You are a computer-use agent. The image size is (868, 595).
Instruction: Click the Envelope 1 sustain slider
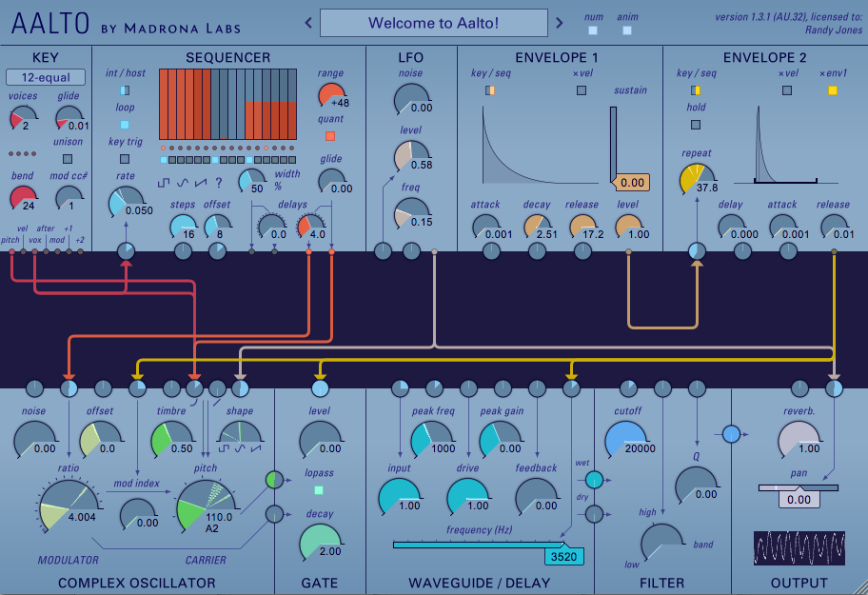pyautogui.click(x=614, y=143)
